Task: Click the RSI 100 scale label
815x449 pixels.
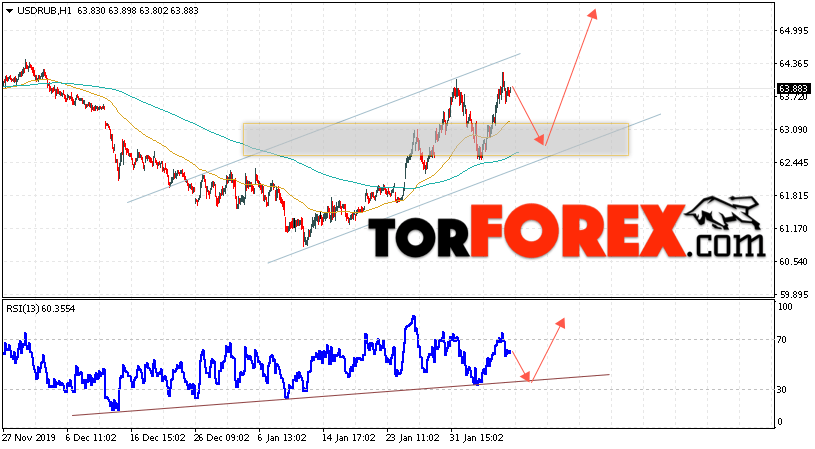Action: 785,307
